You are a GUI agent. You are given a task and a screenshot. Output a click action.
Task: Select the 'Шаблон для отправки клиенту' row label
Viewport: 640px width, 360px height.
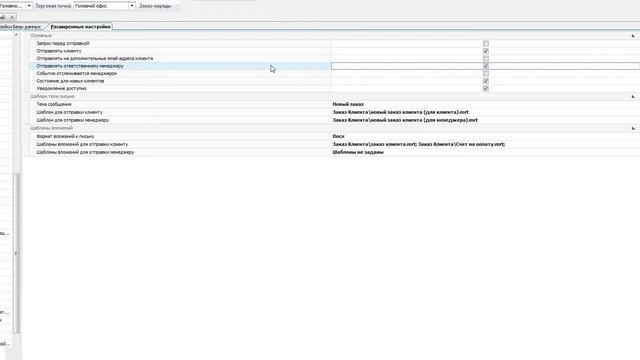69,112
